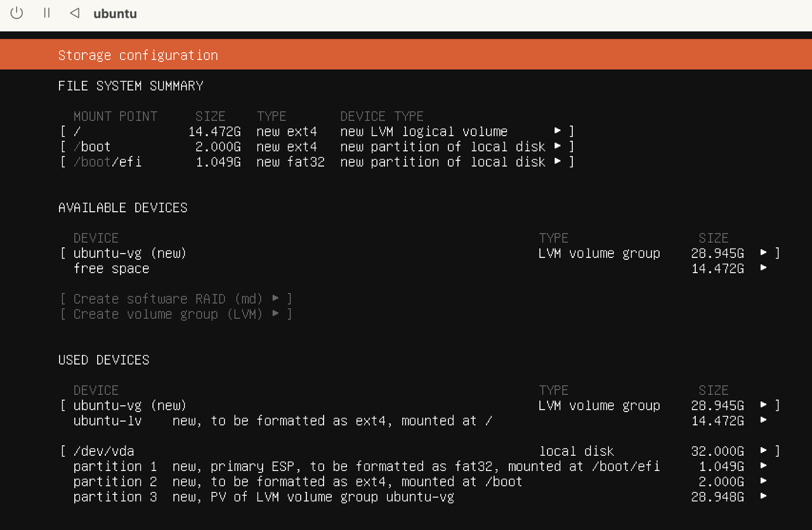Click 'new LVM logical volume' device type
The image size is (812, 530).
click(424, 131)
